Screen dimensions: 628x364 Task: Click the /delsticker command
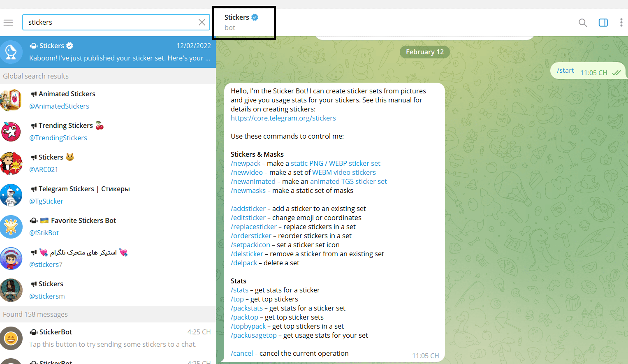click(247, 254)
